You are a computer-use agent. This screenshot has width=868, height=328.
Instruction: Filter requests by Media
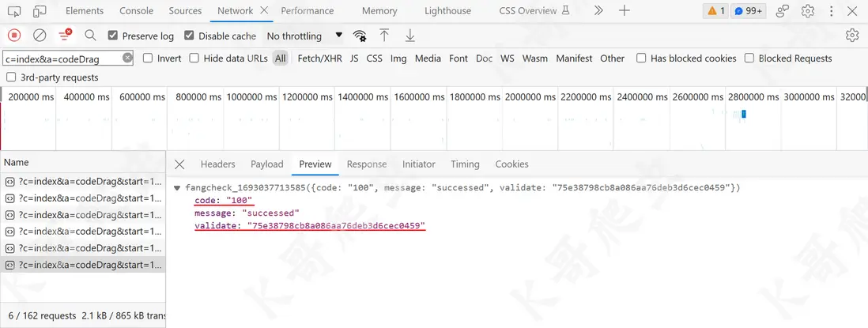[428, 58]
